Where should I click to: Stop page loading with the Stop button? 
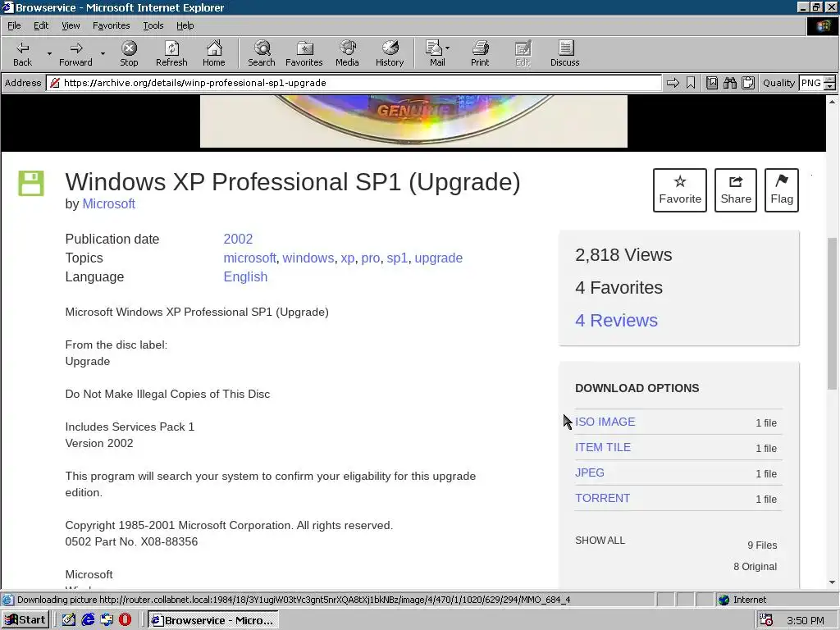point(129,53)
